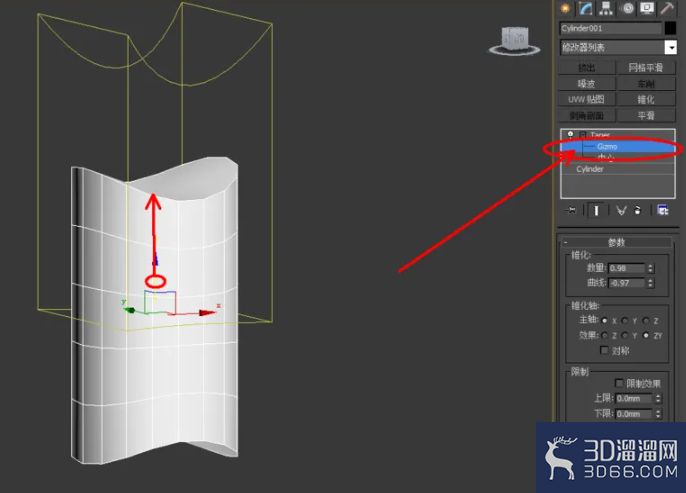Image resolution: width=686 pixels, height=493 pixels.
Task: Click the 数量 amount spinner arrows
Action: (651, 268)
